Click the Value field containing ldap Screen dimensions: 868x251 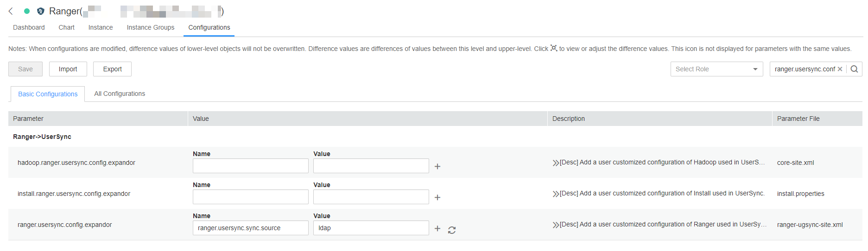371,228
